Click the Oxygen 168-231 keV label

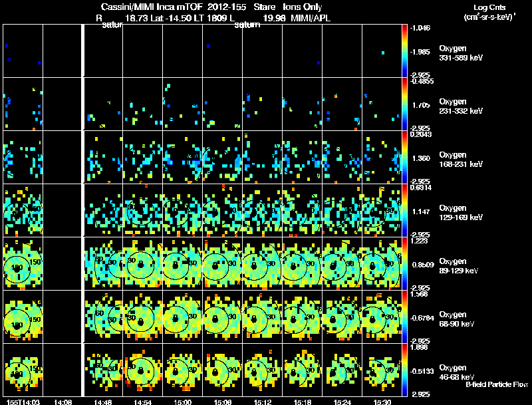461,160
